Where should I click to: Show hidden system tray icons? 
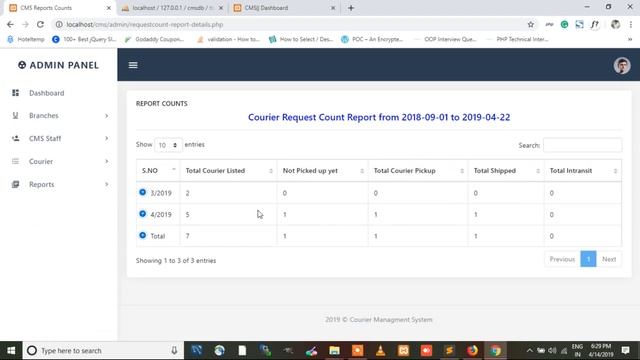click(x=529, y=350)
